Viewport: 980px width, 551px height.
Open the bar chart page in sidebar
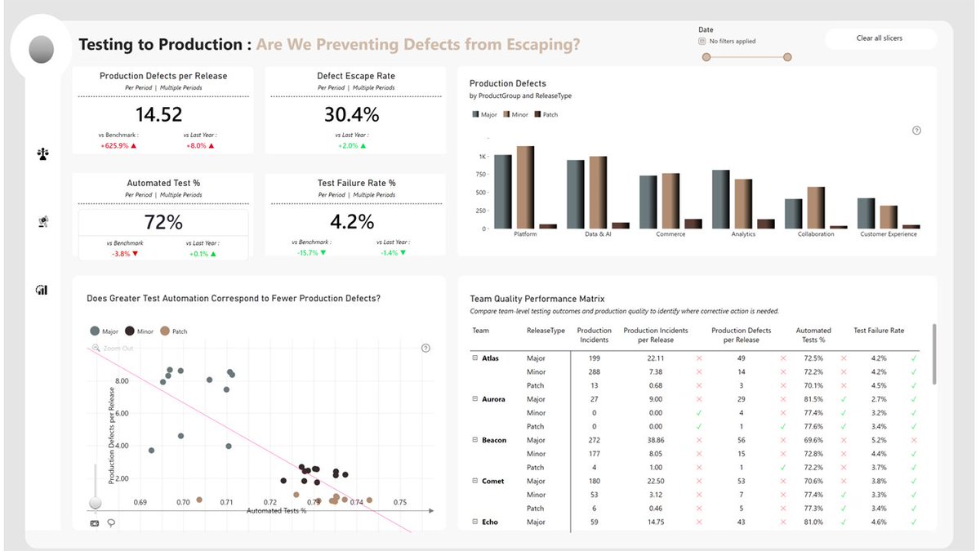coord(42,290)
